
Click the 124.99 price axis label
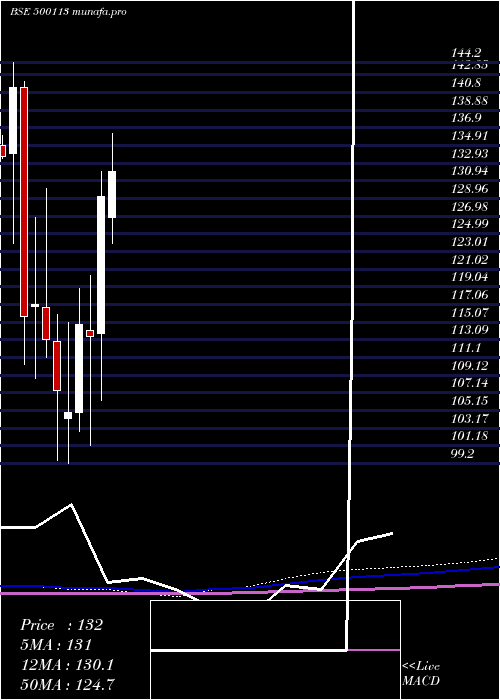coord(470,224)
